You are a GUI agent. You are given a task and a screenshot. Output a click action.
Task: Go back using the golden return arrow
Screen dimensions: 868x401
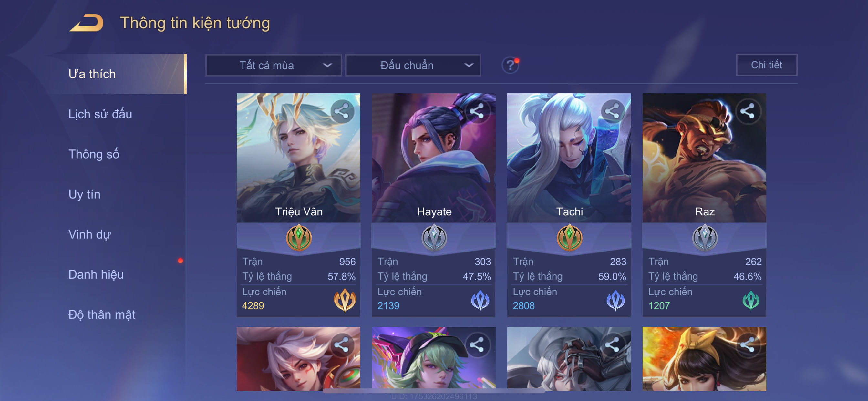click(x=87, y=23)
